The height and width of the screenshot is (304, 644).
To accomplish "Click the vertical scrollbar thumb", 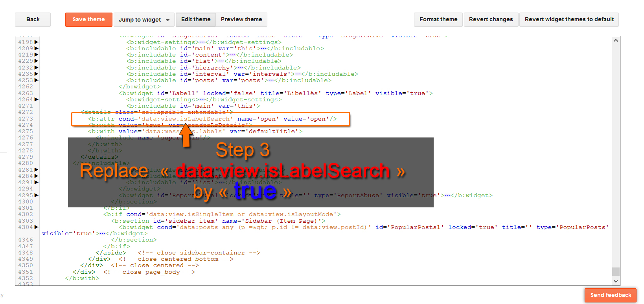I will point(616,271).
